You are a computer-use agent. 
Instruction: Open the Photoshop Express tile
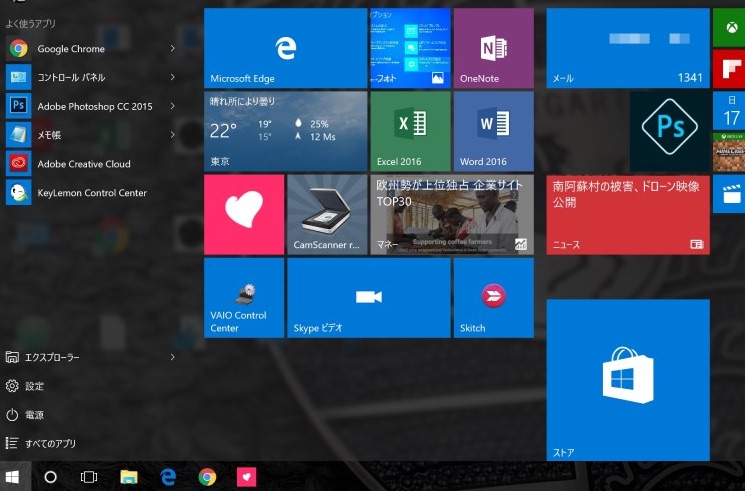click(669, 131)
